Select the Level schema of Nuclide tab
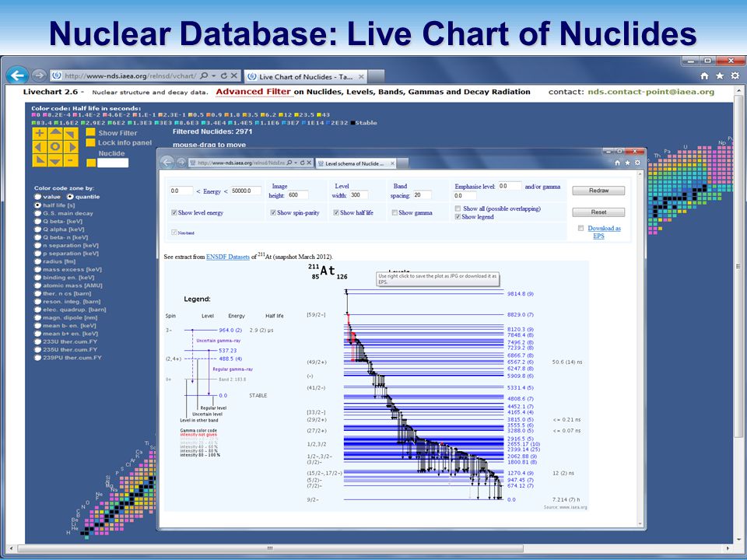Image resolution: width=747 pixels, height=560 pixels. pyautogui.click(x=355, y=163)
